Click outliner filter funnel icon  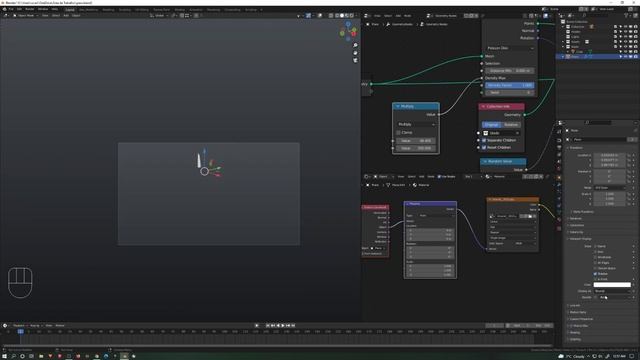(626, 16)
